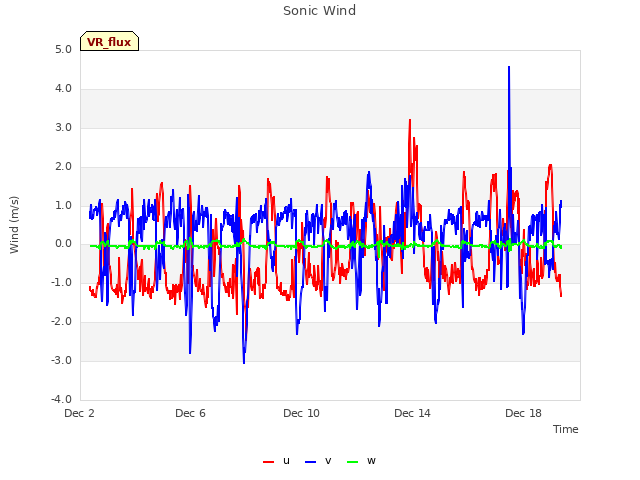
Task: Click the blue v legend swatch
Action: 310,462
